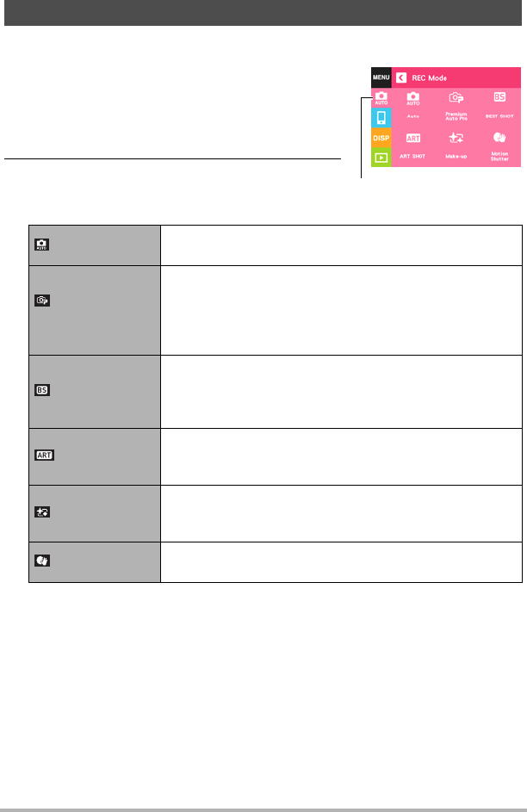The image size is (527, 812).
Task: Go back using the REC Mode arrow
Action: 401,77
